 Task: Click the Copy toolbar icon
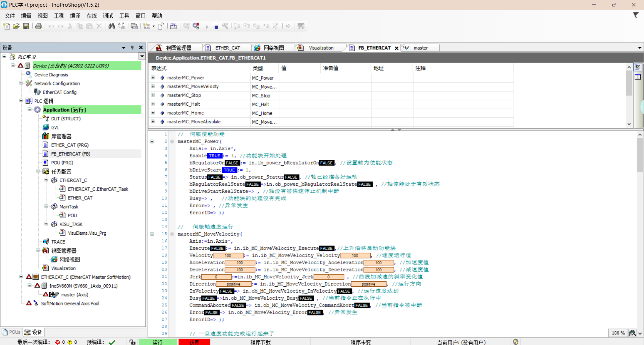pos(80,26)
